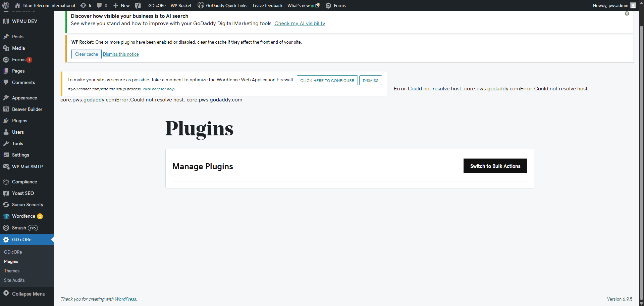Click the Version 6.9.5 footer text

[620, 299]
